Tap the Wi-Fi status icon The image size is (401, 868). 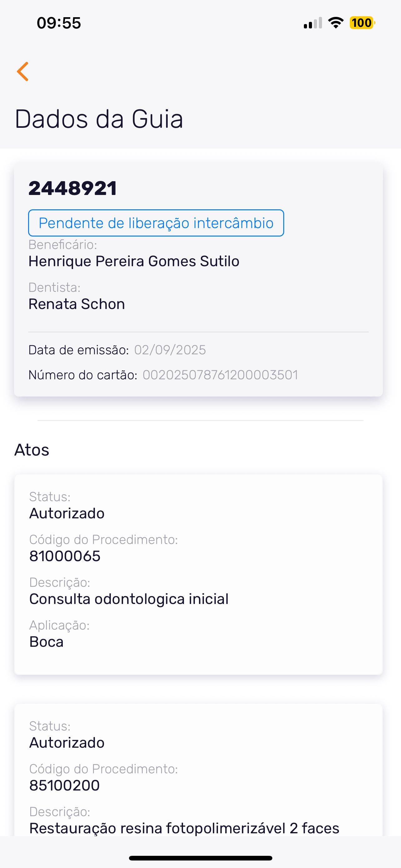(336, 23)
